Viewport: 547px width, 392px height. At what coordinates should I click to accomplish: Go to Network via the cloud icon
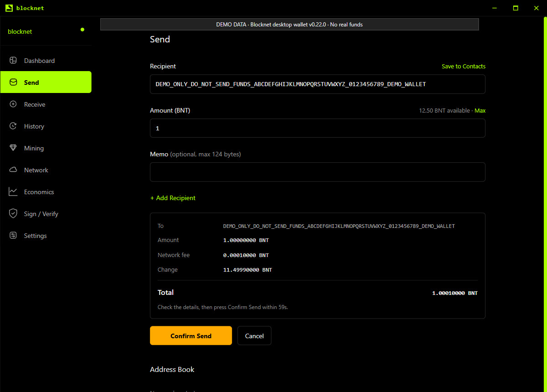[13, 170]
